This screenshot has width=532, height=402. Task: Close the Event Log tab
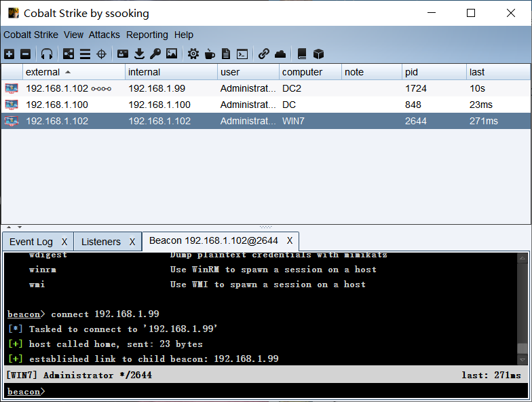pyautogui.click(x=64, y=242)
